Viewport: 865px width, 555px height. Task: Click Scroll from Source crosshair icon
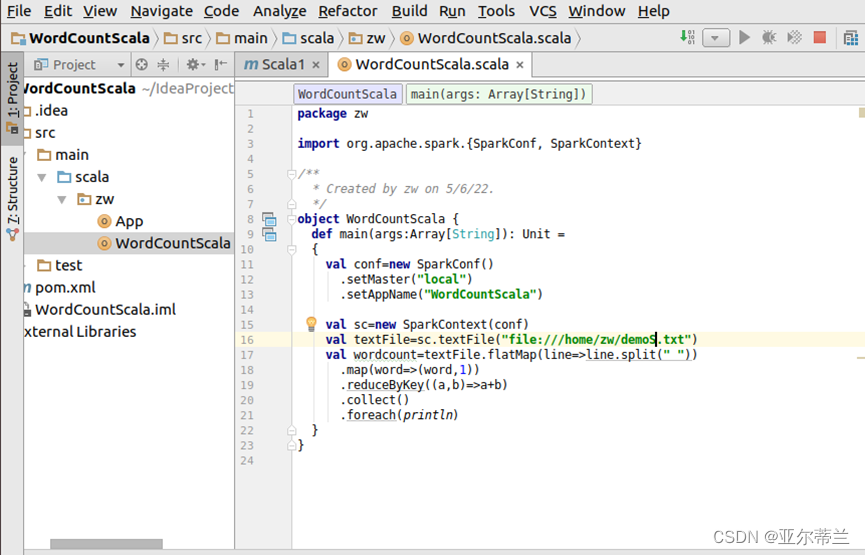[142, 65]
